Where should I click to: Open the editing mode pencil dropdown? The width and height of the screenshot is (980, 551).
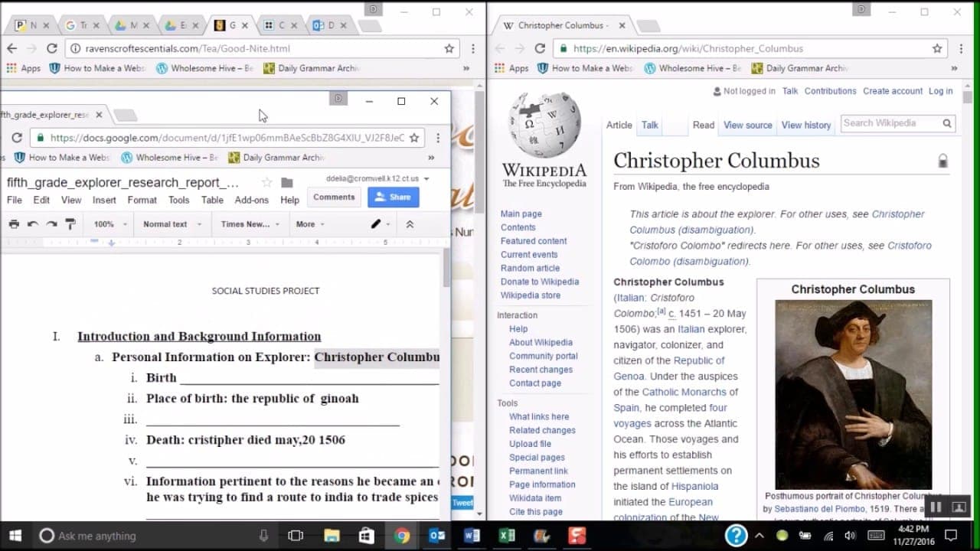click(381, 224)
